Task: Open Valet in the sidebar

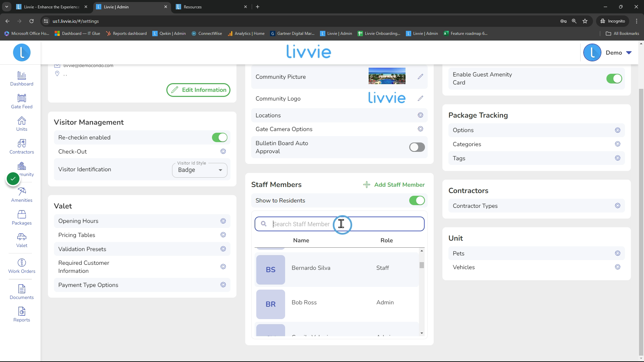Action: (22, 240)
